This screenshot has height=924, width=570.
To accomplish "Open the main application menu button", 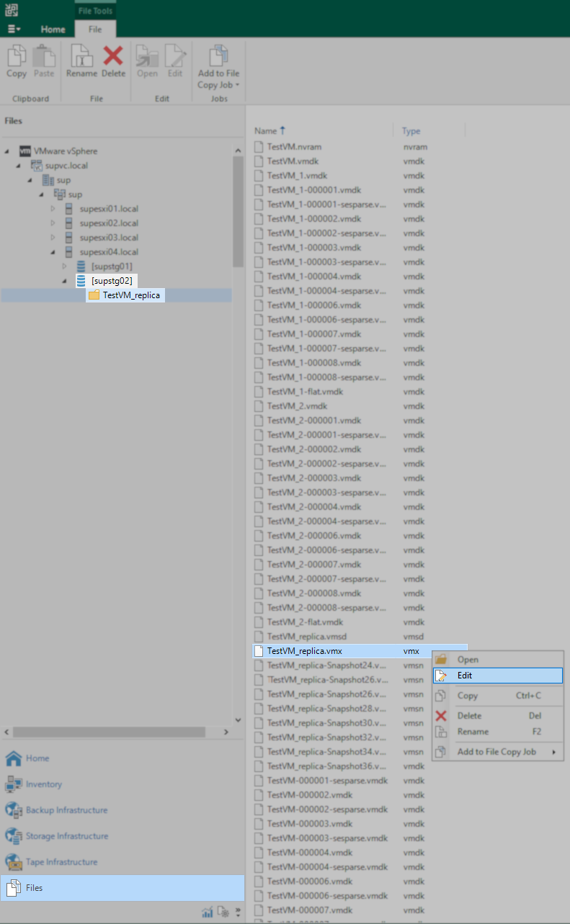I will 14,29.
